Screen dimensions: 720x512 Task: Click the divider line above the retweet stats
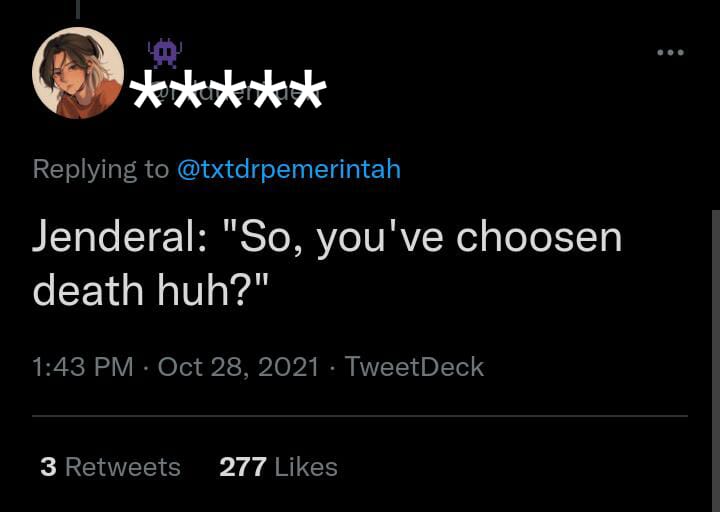pyautogui.click(x=360, y=415)
